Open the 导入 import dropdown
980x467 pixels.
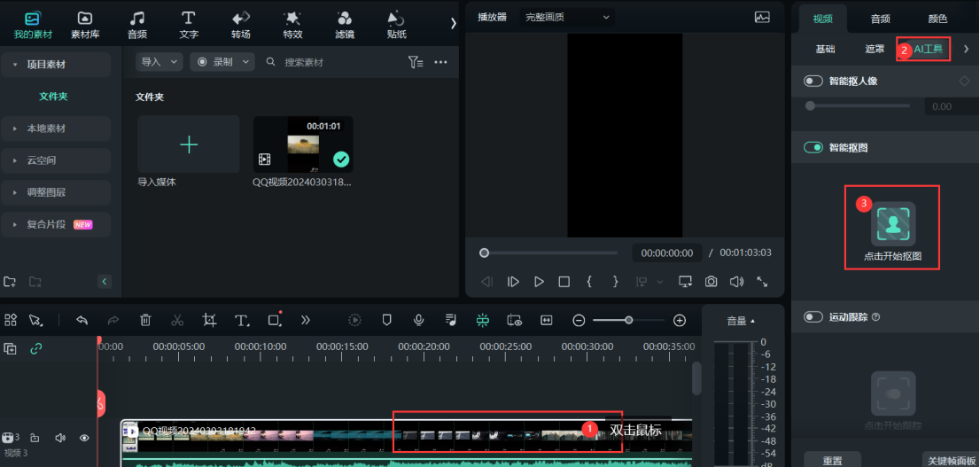(159, 62)
